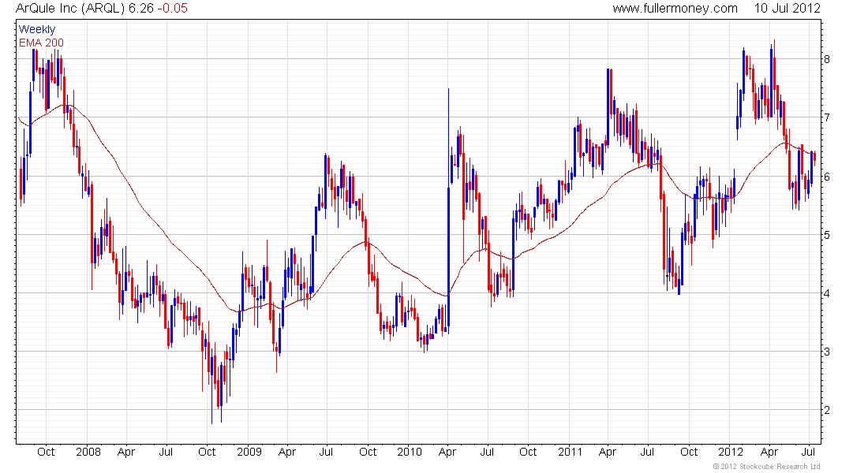Select the 'Apr' label following 2008
The image size is (868, 473).
(x=126, y=452)
